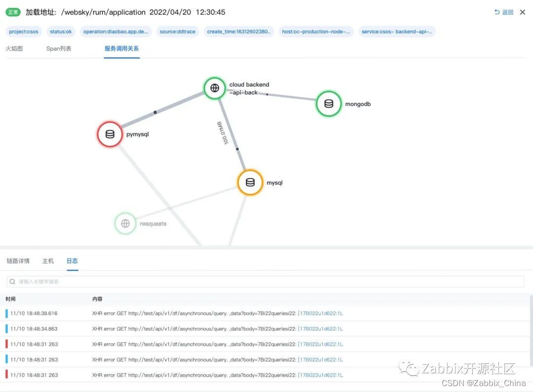Select the 日志 tab
Image resolution: width=533 pixels, height=392 pixels.
[72, 261]
